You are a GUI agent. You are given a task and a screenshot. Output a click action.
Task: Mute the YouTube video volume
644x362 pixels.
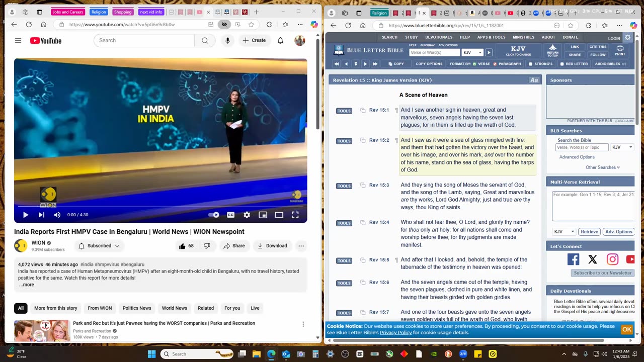[57, 215]
